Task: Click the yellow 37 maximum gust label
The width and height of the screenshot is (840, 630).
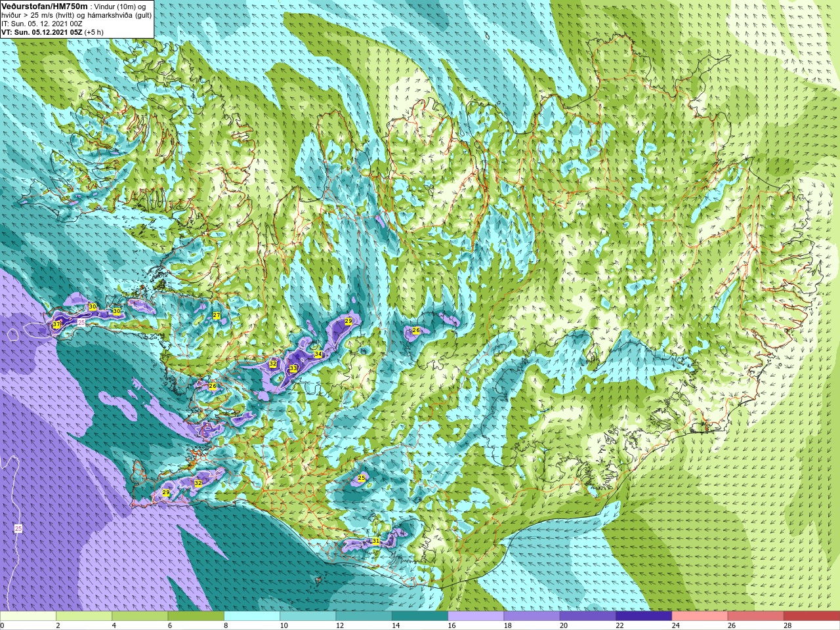Action: click(x=56, y=325)
